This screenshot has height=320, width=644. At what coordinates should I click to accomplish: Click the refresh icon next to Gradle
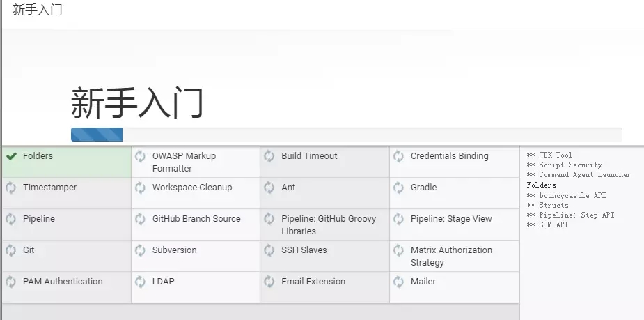click(398, 188)
